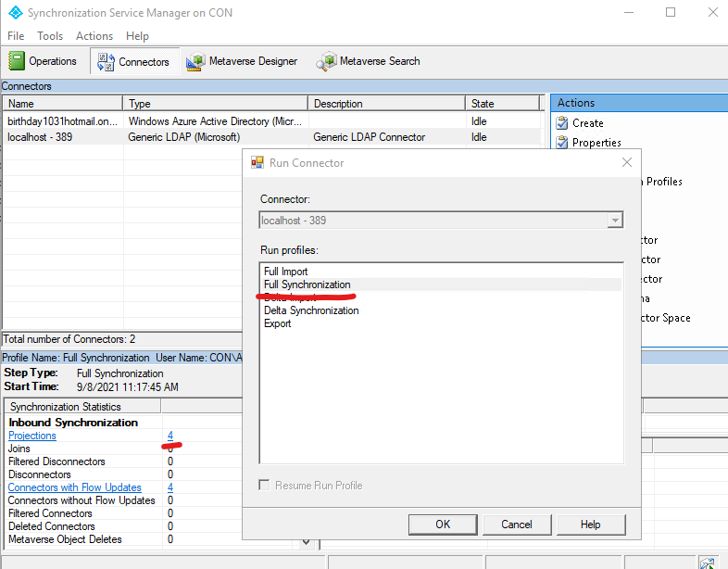Viewport: 728px width, 569px height.
Task: Switch to the Connectors view
Action: (x=134, y=61)
